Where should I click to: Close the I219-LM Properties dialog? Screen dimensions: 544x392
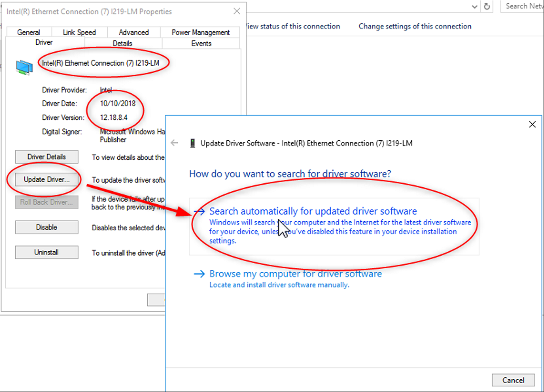pyautogui.click(x=237, y=11)
